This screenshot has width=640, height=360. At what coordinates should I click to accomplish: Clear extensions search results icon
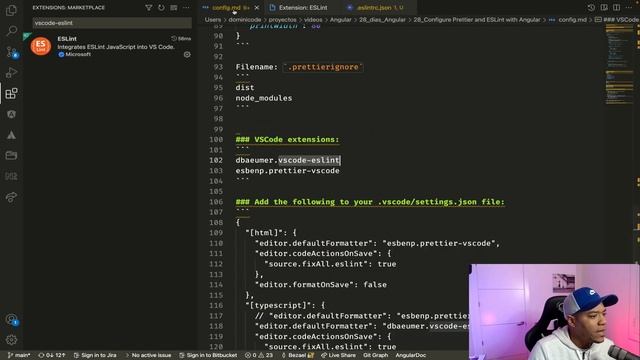pyautogui.click(x=173, y=8)
